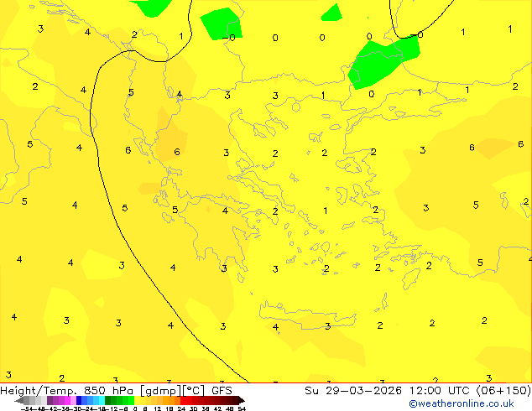The width and height of the screenshot is (532, 411).
Task: Select the red legend swatch at 24
Action: pos(183,401)
